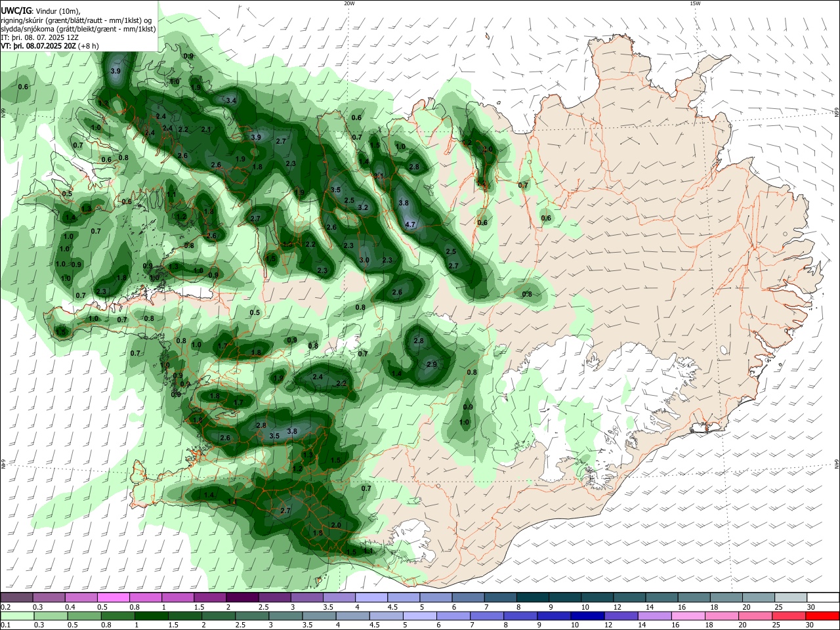Image resolution: width=840 pixels, height=630 pixels.
Task: Click the '2.0' precipitation value on the map
Action: 336,525
